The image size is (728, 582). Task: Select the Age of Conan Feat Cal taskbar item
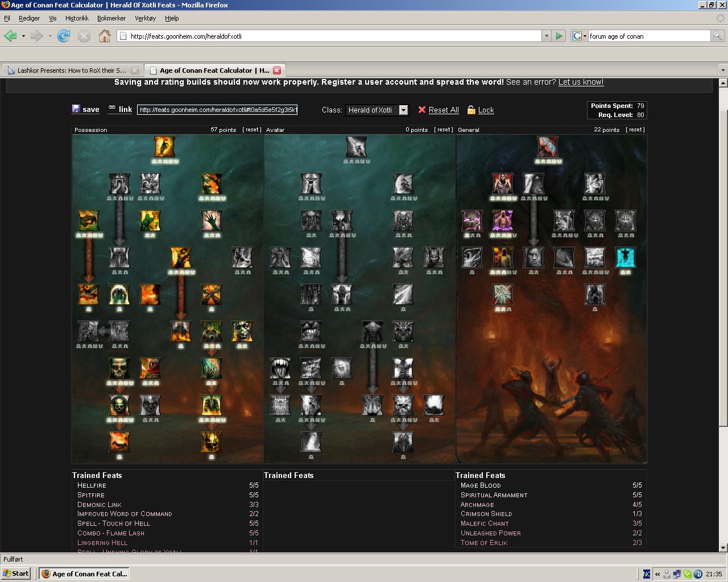(84, 573)
